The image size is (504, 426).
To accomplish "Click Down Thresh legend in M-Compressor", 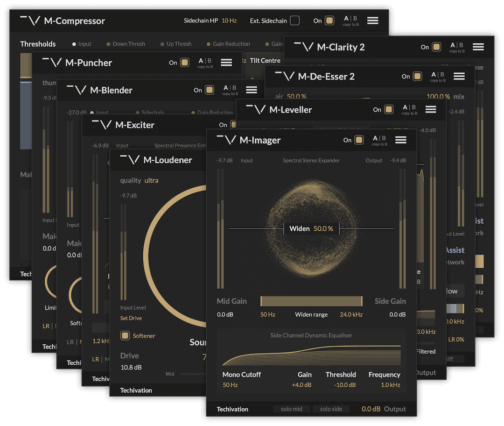I will (126, 44).
